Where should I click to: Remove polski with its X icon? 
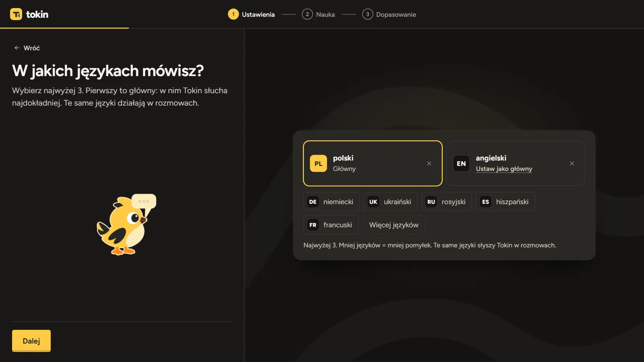[x=429, y=163]
